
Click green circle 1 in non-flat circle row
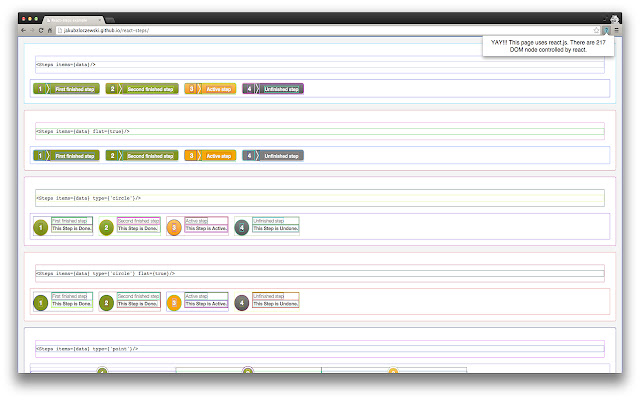click(x=40, y=227)
